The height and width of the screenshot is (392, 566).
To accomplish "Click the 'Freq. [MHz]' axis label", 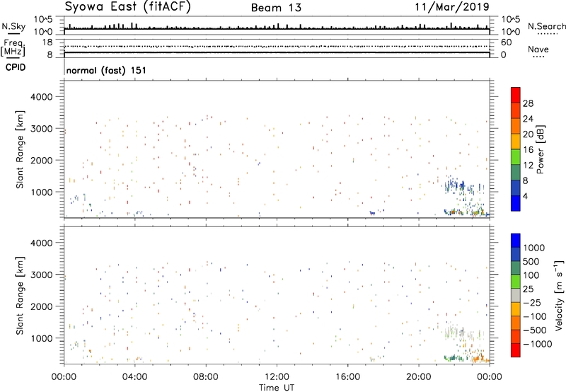I will click(13, 47).
